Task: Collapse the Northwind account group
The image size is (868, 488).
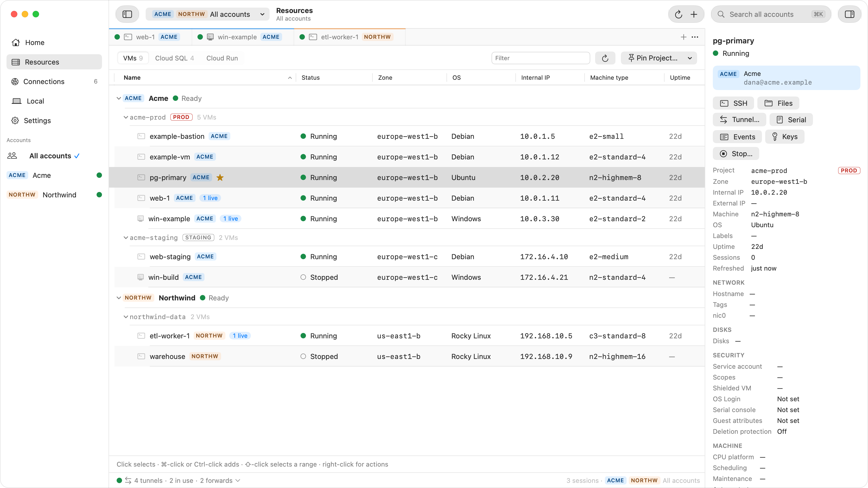Action: coord(119,298)
